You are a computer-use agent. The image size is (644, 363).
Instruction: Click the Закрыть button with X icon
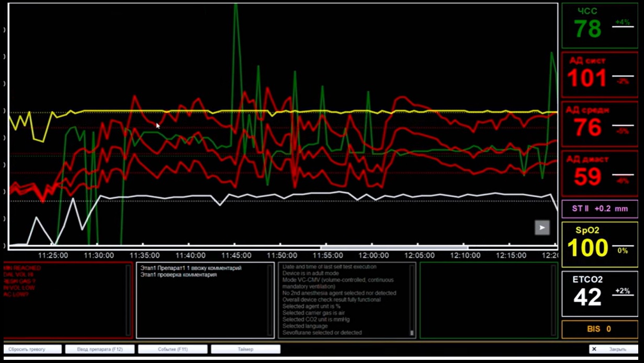pyautogui.click(x=613, y=349)
